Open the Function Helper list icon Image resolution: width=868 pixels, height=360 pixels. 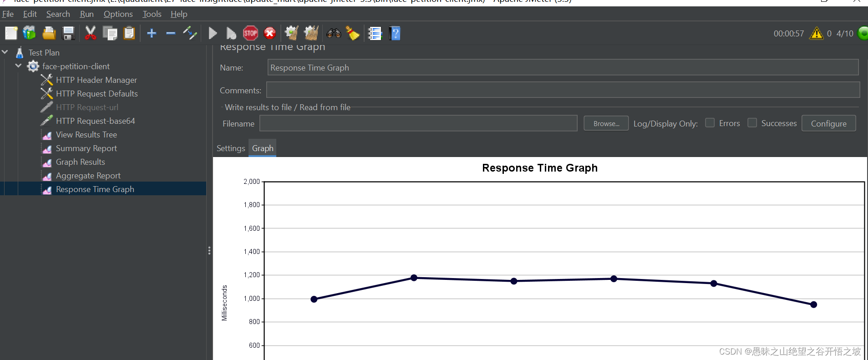coord(375,33)
